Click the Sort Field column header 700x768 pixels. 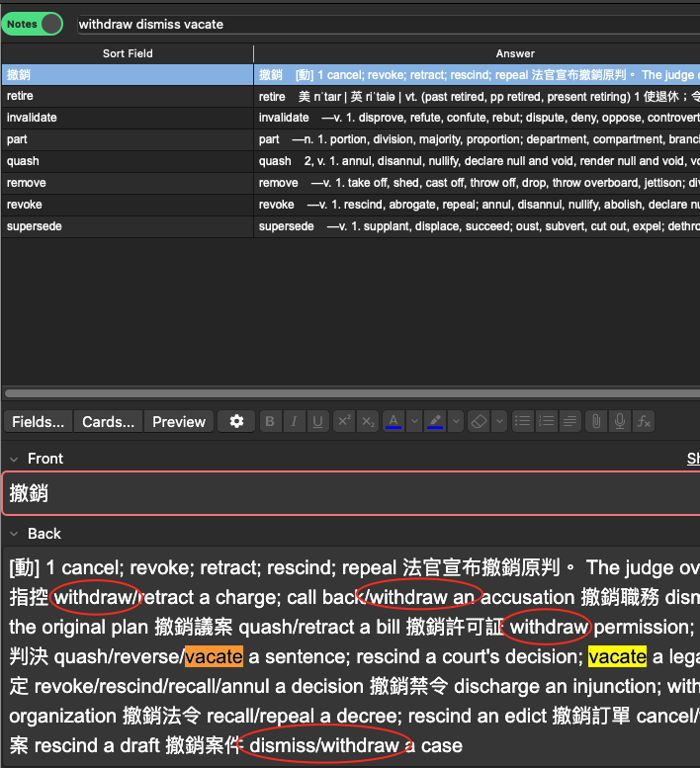(128, 53)
